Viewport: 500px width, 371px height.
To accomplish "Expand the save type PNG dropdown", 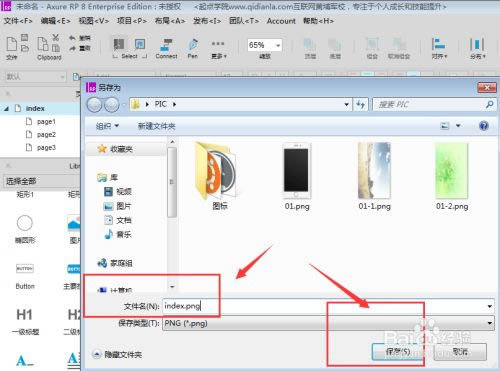I will [328, 323].
